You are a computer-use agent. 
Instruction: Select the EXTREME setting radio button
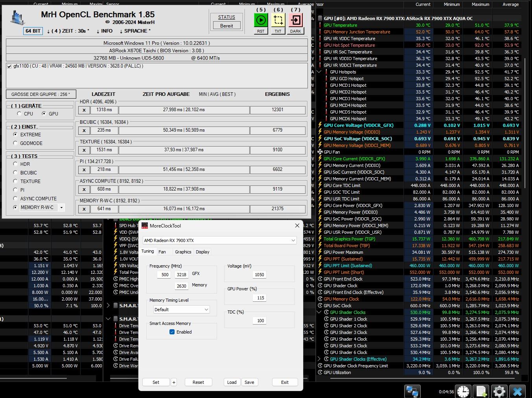pyautogui.click(x=15, y=134)
